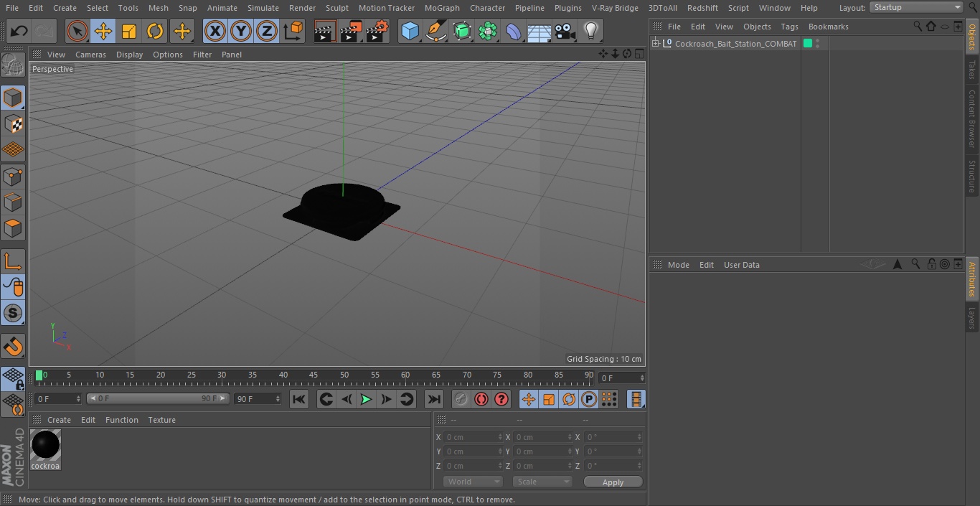Toggle the coordinate system icon
This screenshot has height=506, width=980.
[293, 31]
